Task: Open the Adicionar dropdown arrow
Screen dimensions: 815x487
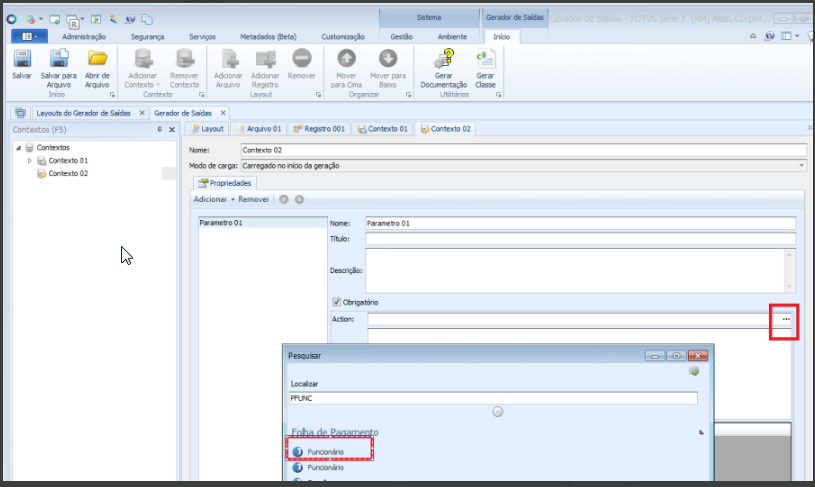Action: [x=233, y=200]
